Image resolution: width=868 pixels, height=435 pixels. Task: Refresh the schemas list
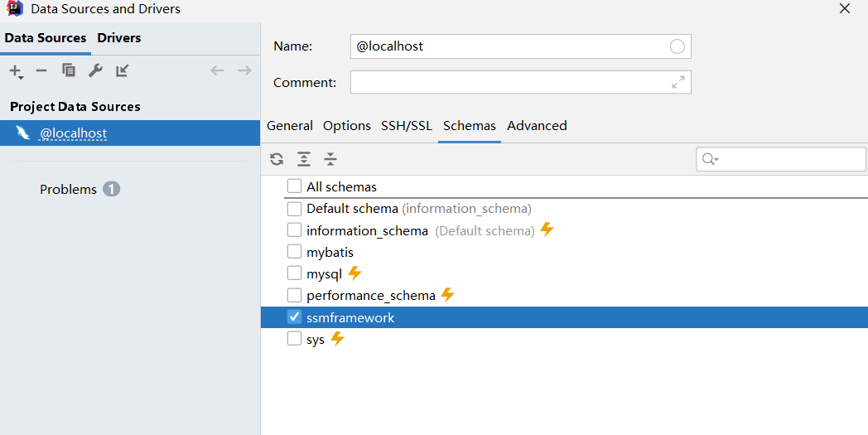pyautogui.click(x=277, y=159)
